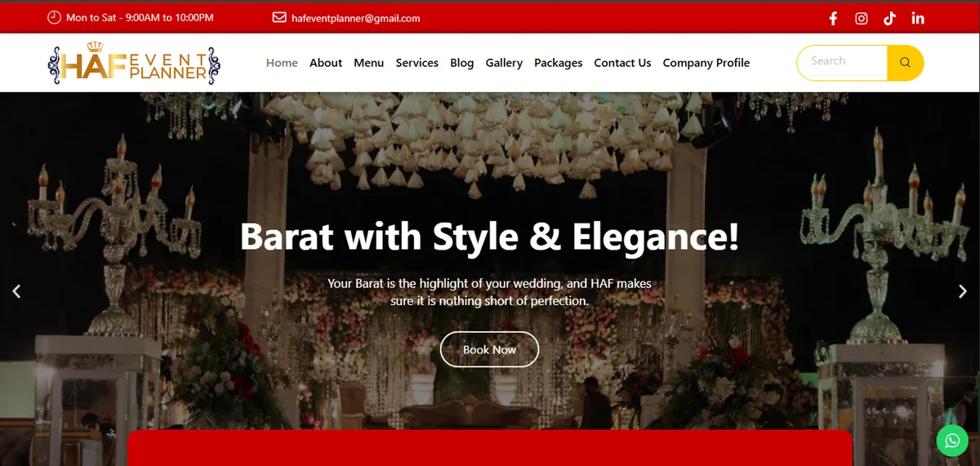Viewport: 980px width, 466px height.
Task: Open the Blog menu item
Action: (x=462, y=63)
